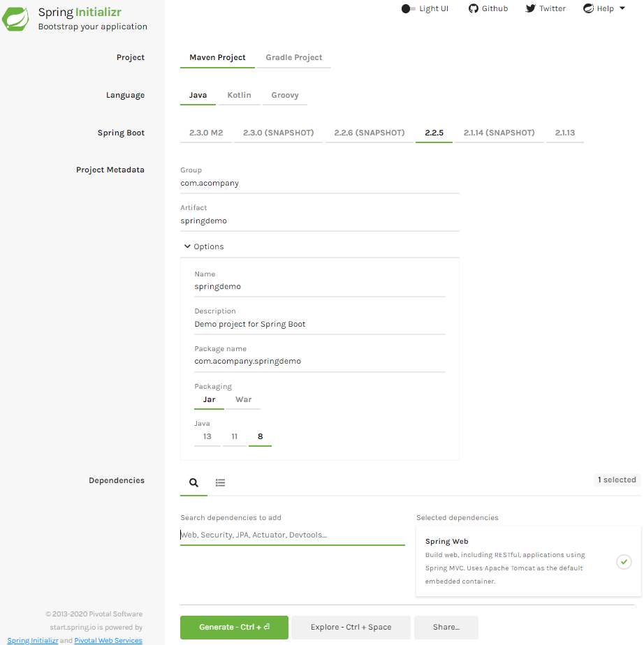Choose Kotlin as the language
Image resolution: width=644 pixels, height=645 pixels.
(x=239, y=95)
